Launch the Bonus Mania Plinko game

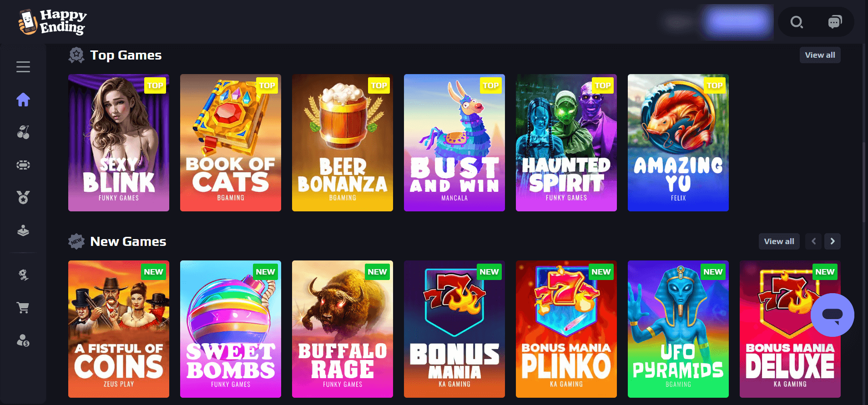tap(566, 329)
